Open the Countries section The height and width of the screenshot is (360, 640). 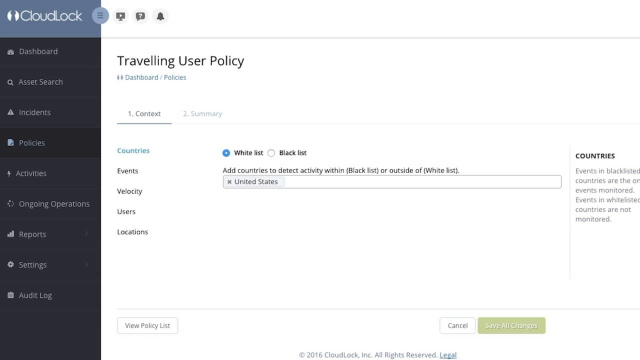pyautogui.click(x=133, y=151)
